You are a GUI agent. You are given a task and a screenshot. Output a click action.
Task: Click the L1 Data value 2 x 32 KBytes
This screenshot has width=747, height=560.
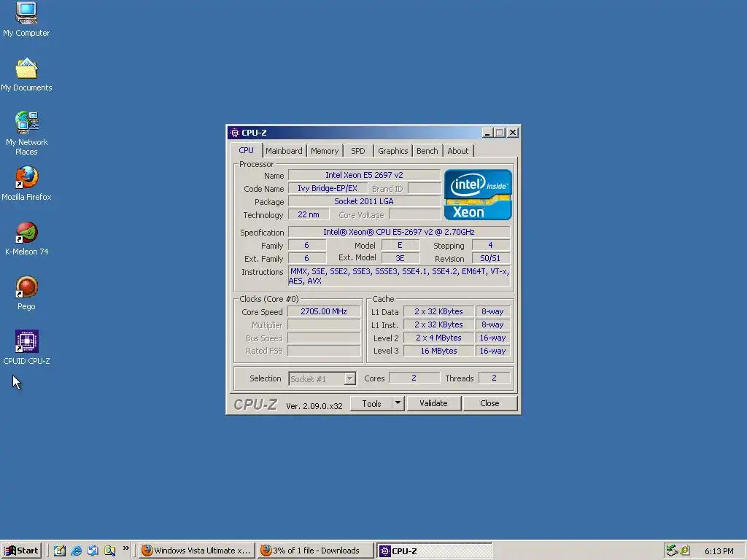point(438,311)
